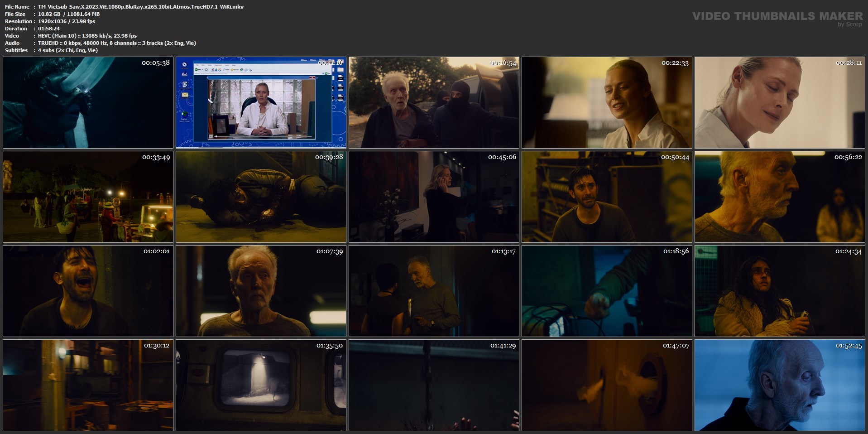
Task: Click the audio info line starting TRUEHD
Action: tap(117, 43)
